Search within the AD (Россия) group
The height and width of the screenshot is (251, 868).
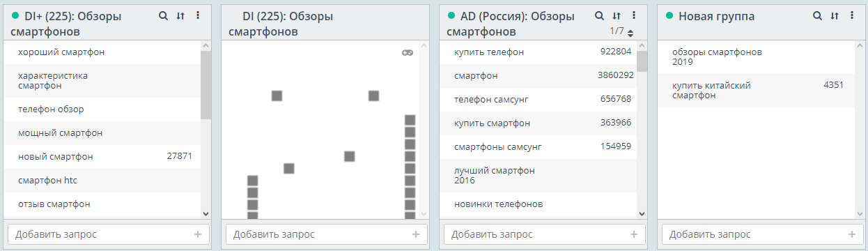[x=599, y=15]
